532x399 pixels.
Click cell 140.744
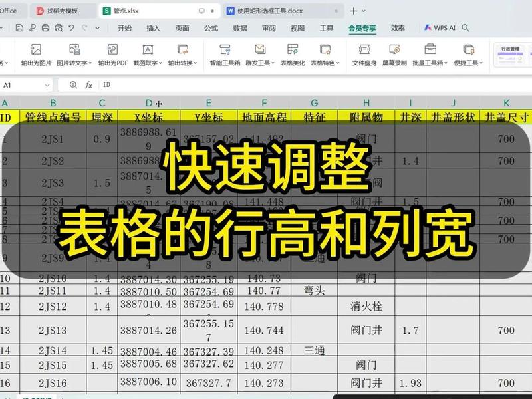pyautogui.click(x=264, y=330)
